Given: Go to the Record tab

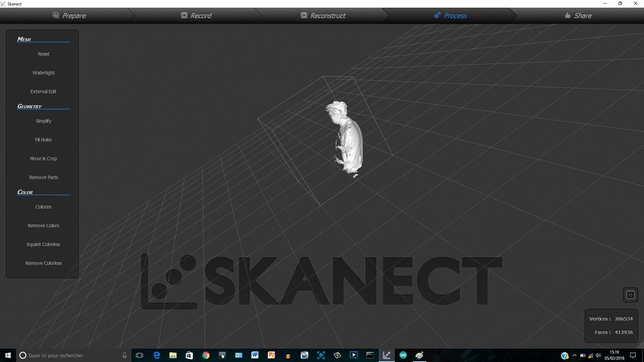Looking at the screenshot, I should tap(196, 16).
